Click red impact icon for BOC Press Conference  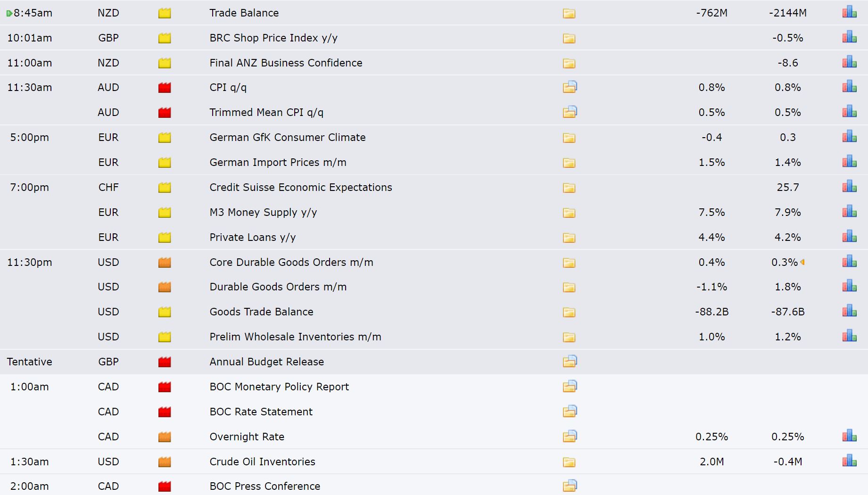pyautogui.click(x=165, y=487)
